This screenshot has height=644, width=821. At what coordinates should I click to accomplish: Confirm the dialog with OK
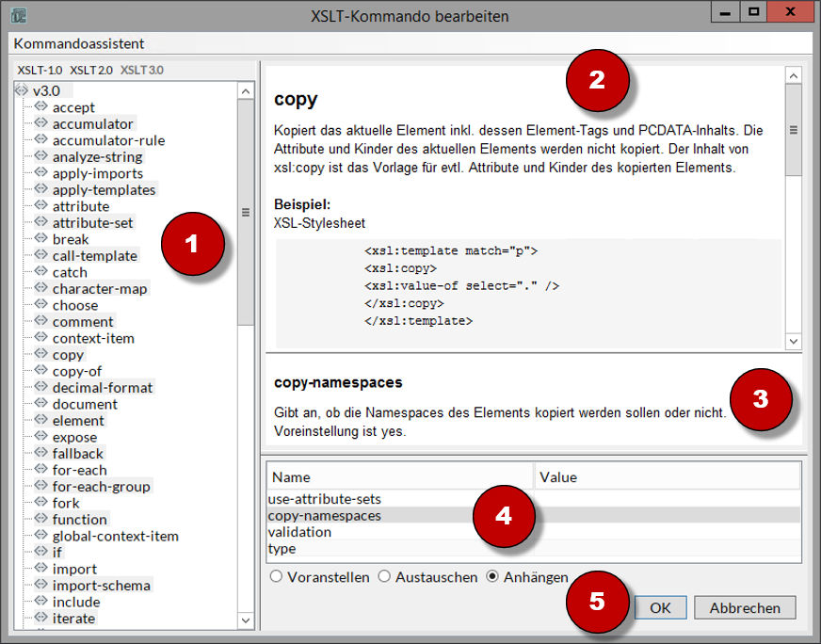pos(660,607)
